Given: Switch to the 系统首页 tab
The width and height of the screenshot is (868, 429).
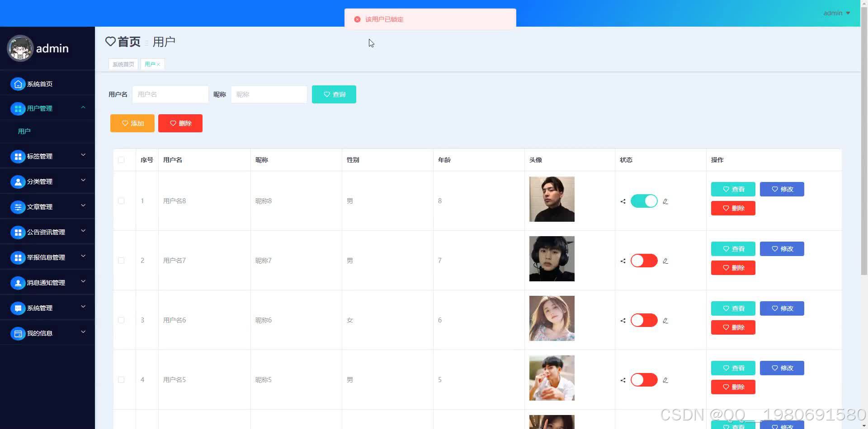Looking at the screenshot, I should [x=123, y=65].
